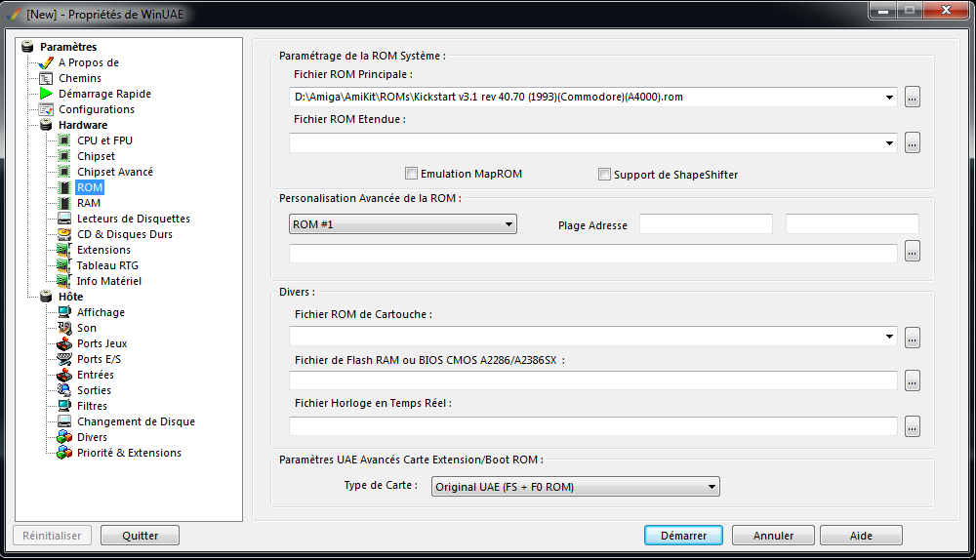
Task: Toggle the Support de ShapeShifter checkbox
Action: [x=604, y=175]
